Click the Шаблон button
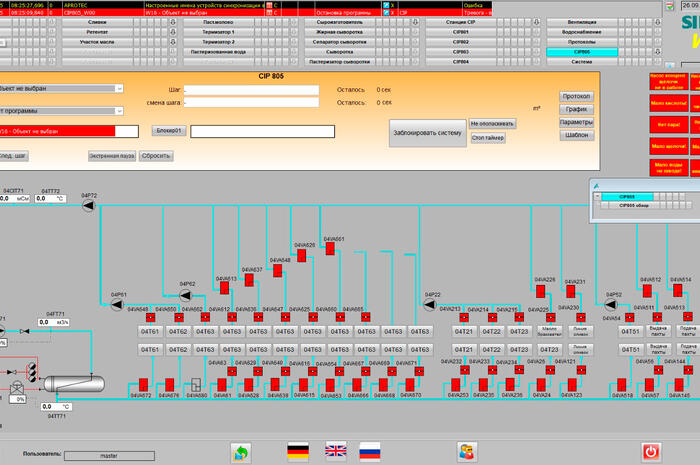The height and width of the screenshot is (465, 700). pos(576,135)
